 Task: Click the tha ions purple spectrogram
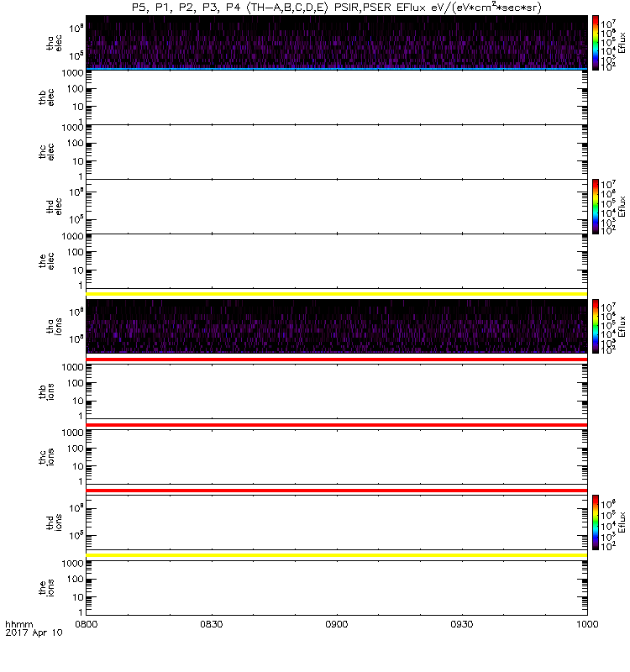337,326
